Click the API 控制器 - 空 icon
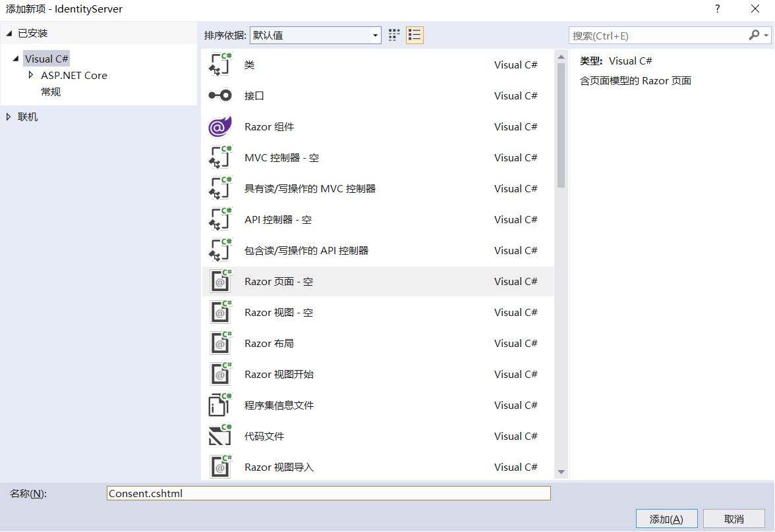Image resolution: width=775 pixels, height=532 pixels. point(220,219)
